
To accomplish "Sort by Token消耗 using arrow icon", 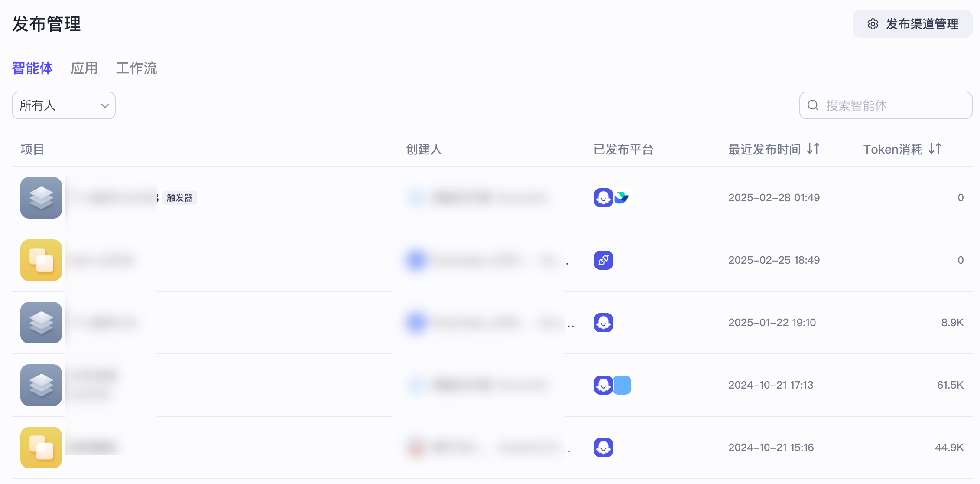I will (x=935, y=149).
